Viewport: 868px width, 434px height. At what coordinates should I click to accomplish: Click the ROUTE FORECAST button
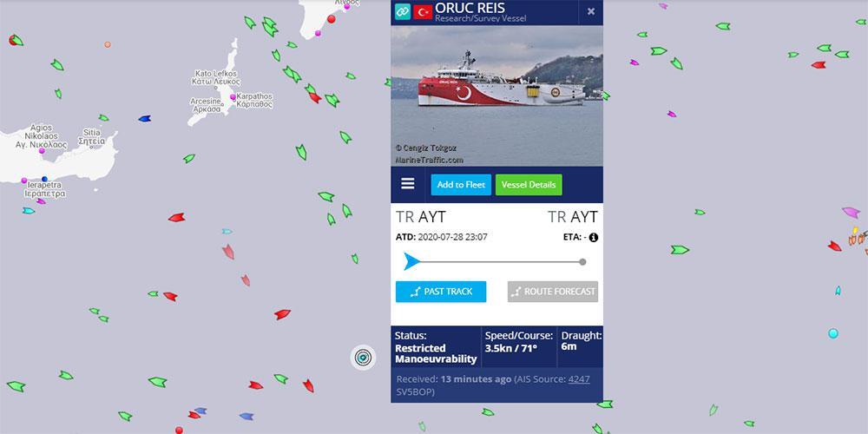552,292
